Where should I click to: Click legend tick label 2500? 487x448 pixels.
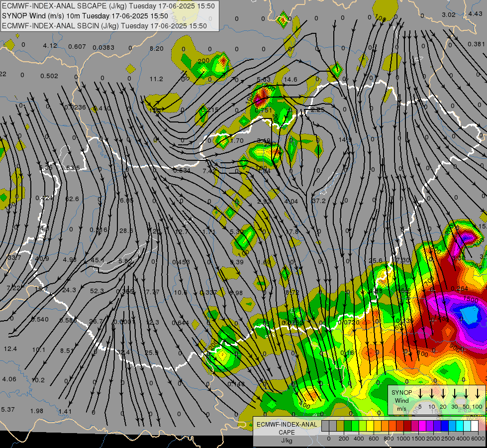[x=448, y=439]
